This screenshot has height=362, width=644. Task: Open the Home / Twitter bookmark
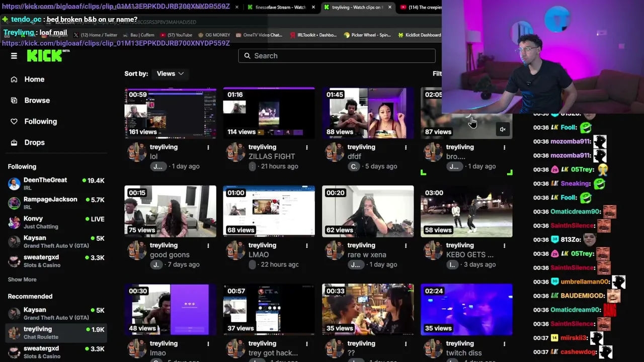pyautogui.click(x=95, y=35)
